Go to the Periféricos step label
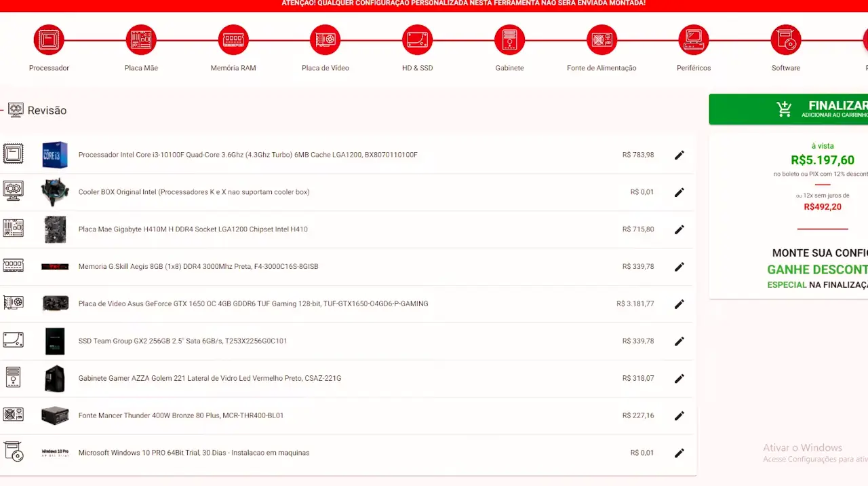The height and width of the screenshot is (486, 868). pyautogui.click(x=694, y=68)
